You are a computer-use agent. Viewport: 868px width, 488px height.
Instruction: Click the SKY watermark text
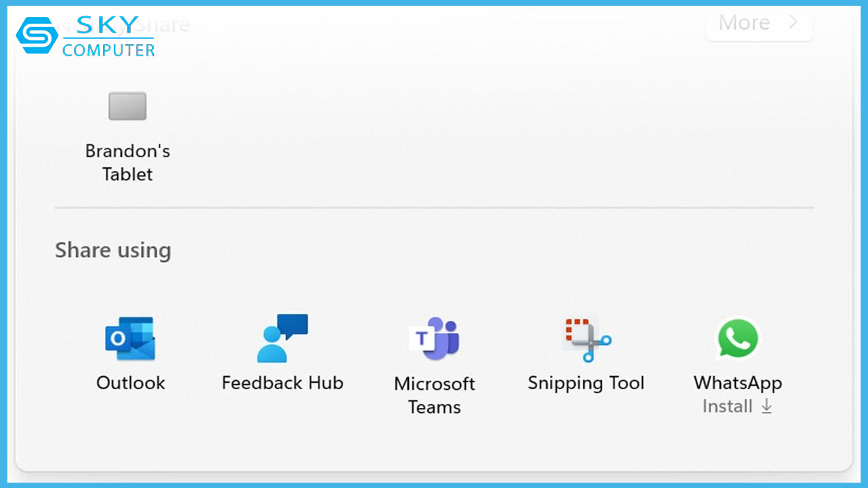click(x=107, y=26)
